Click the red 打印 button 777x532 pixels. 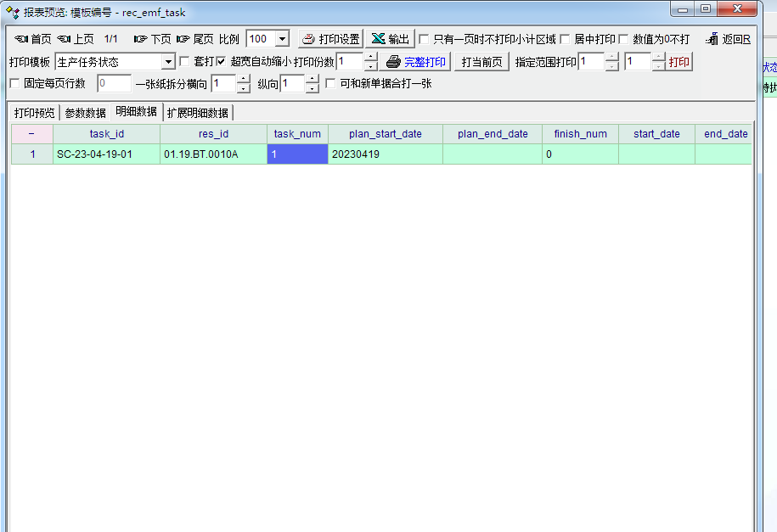678,62
